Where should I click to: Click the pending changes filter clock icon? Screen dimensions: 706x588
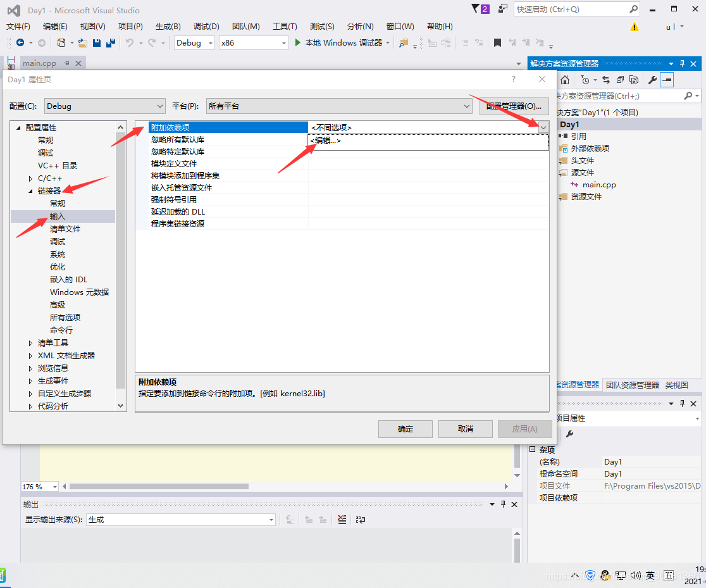pos(585,80)
